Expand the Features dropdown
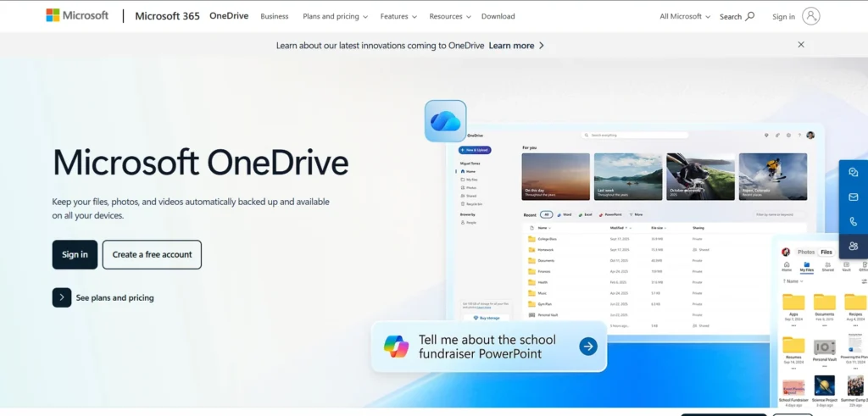The height and width of the screenshot is (416, 868). (x=398, y=17)
